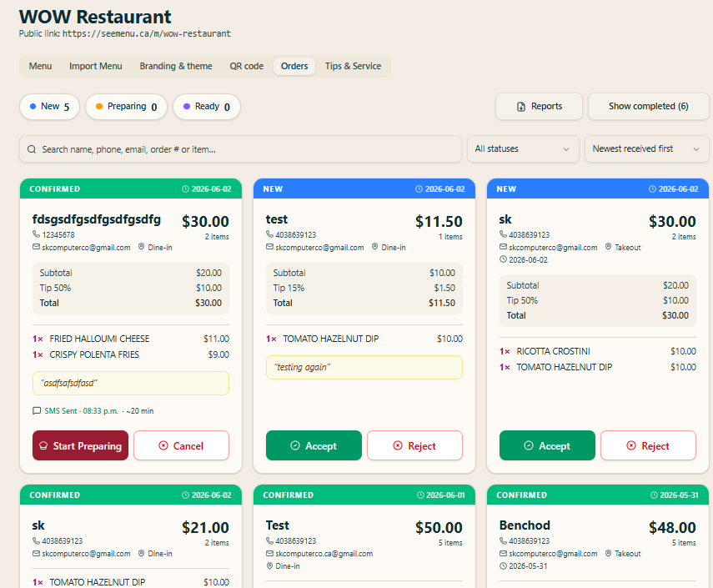Viewport: 713px width, 588px height.
Task: Switch to Import Menu tab
Action: 96,66
